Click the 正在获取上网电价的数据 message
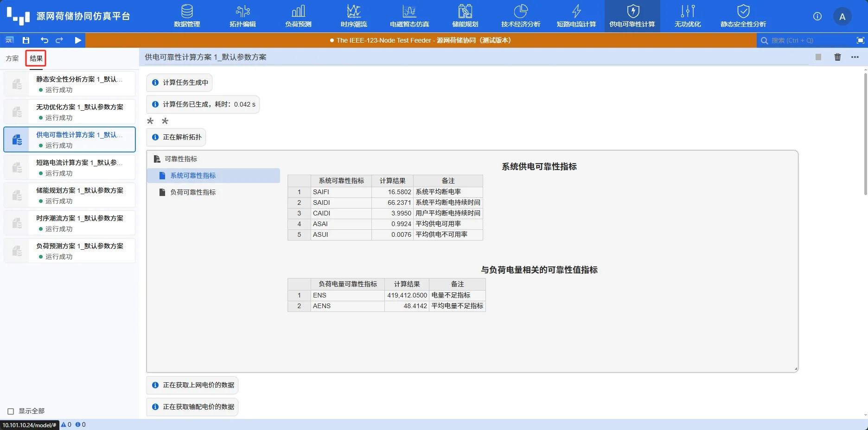Viewport: 868px width, 430px height. (192, 385)
